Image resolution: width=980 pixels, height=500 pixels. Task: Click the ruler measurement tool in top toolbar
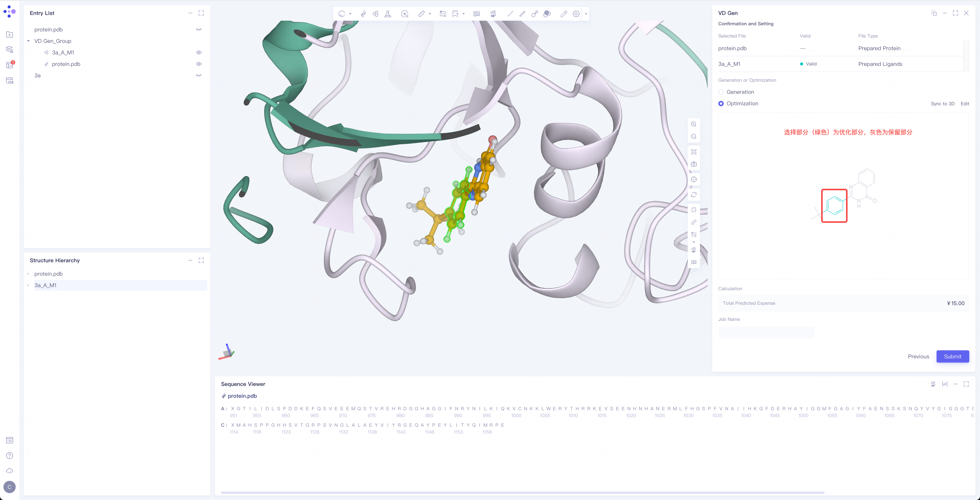pyautogui.click(x=421, y=14)
